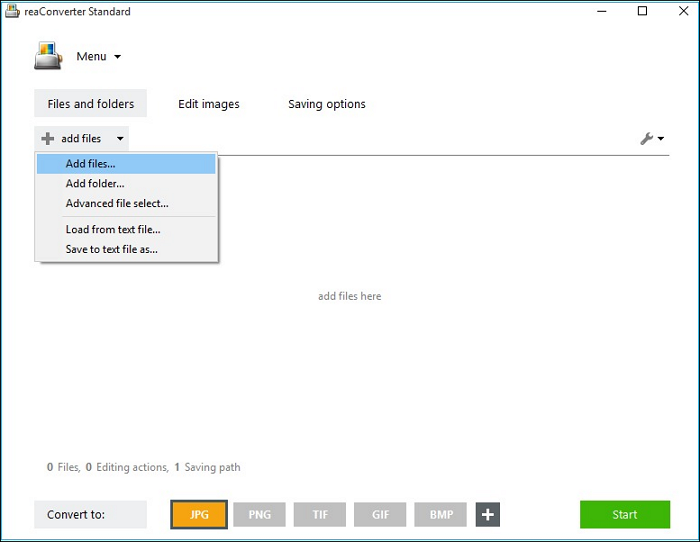Select BMP as output format
This screenshot has width=700, height=542.
tap(441, 514)
